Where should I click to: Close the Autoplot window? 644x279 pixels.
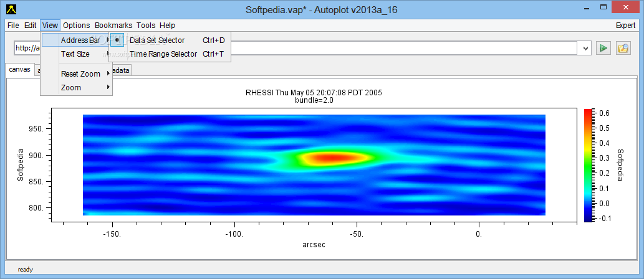pos(627,7)
